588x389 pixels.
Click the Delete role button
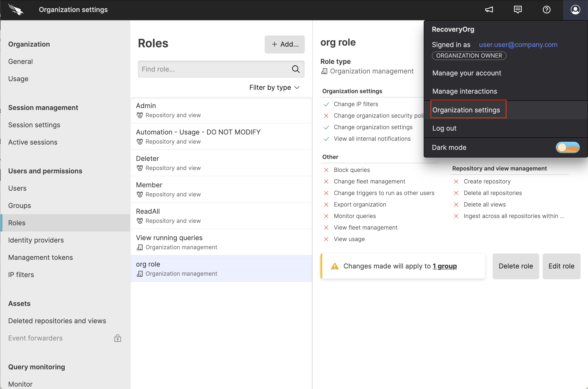click(515, 266)
